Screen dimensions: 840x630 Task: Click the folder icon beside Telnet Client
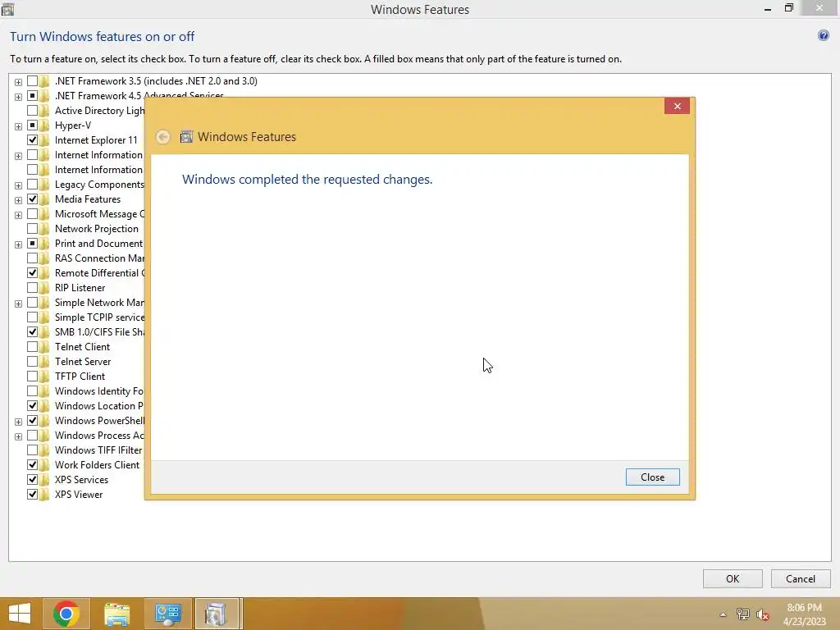coord(45,347)
